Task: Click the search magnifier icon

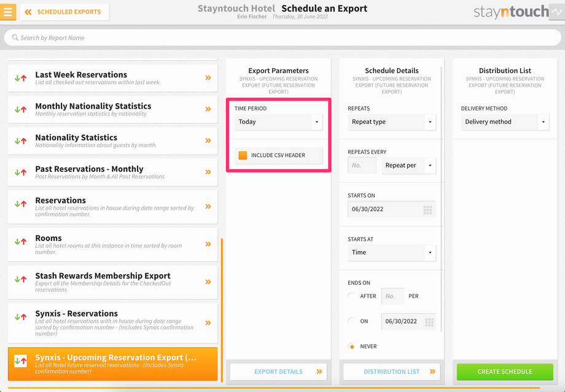Action: pyautogui.click(x=15, y=37)
